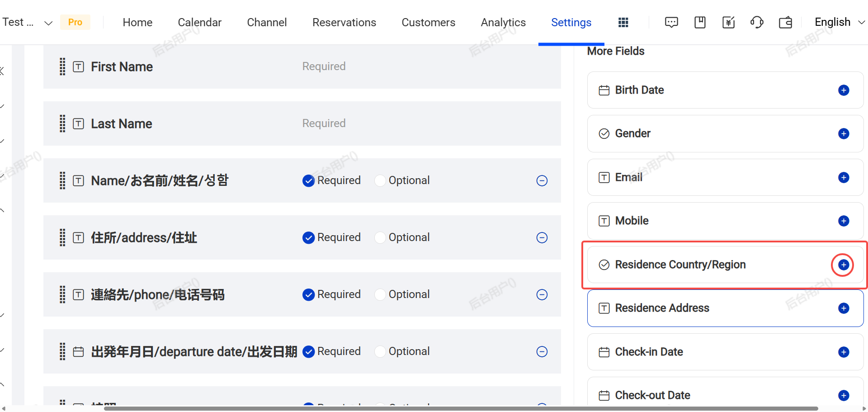Set 住所/address field to Required

pos(308,237)
